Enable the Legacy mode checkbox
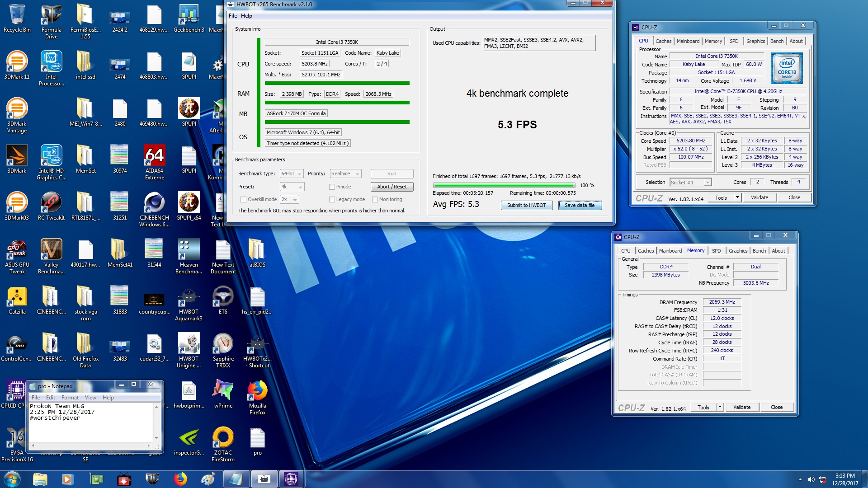Viewport: 868px width, 488px height. 332,199
